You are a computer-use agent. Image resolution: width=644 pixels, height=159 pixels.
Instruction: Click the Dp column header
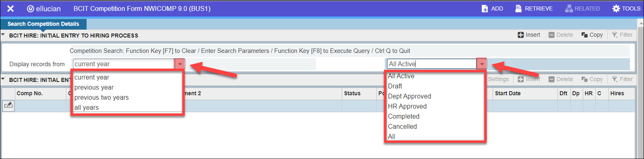pyautogui.click(x=576, y=93)
